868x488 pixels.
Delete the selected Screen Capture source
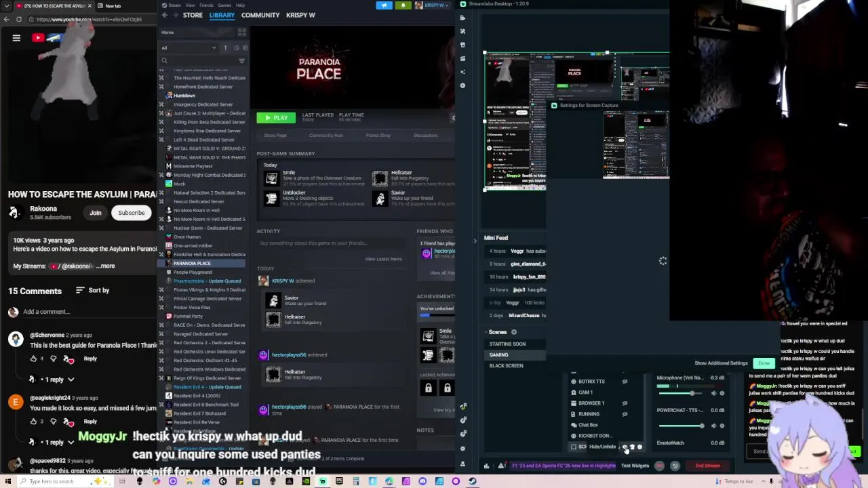point(632,447)
